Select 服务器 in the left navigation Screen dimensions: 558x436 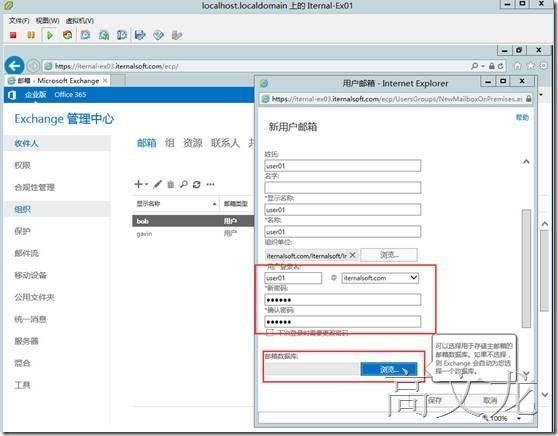(57, 341)
